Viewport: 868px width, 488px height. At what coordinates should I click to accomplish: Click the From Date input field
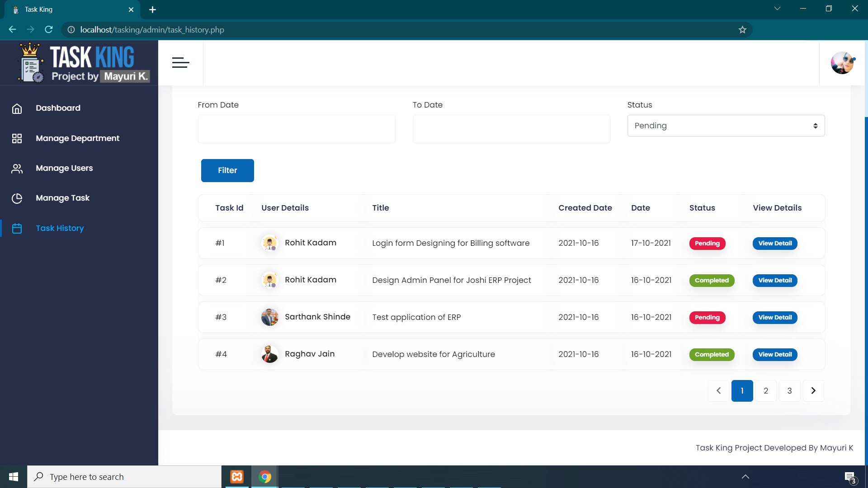coord(297,129)
